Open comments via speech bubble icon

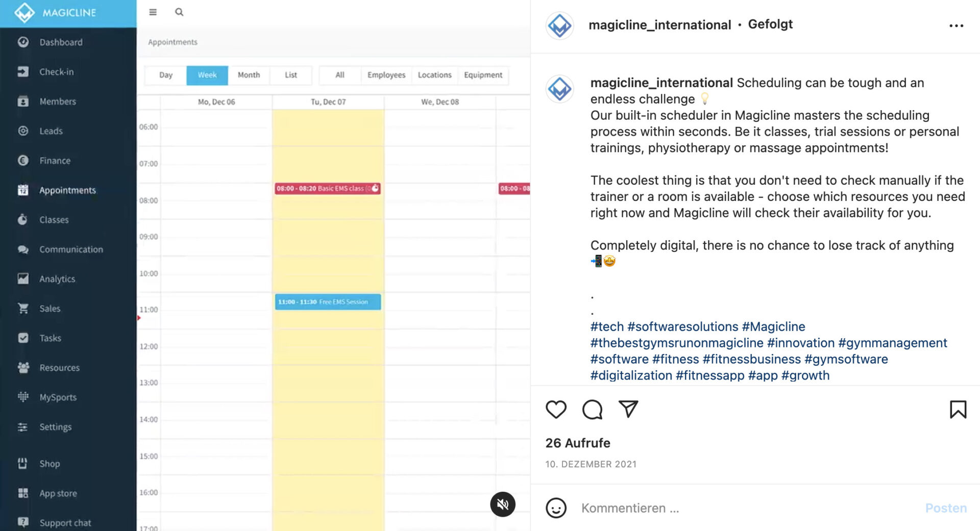(592, 409)
